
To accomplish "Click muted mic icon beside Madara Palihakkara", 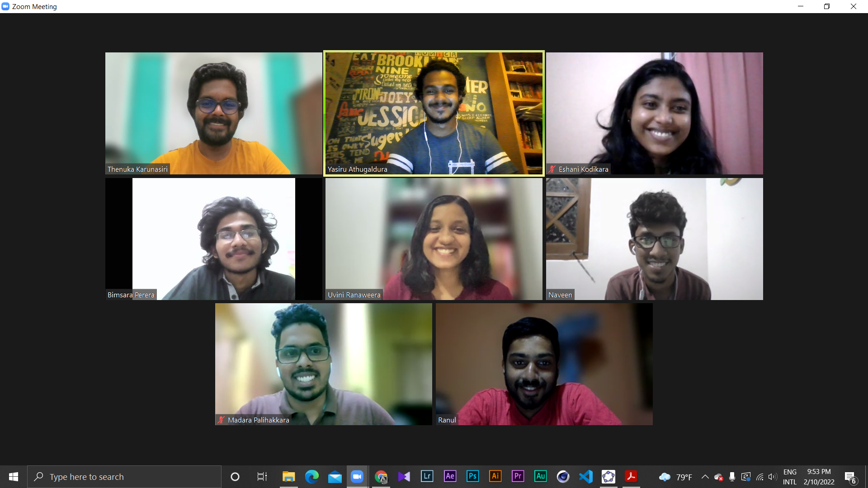I will (221, 420).
